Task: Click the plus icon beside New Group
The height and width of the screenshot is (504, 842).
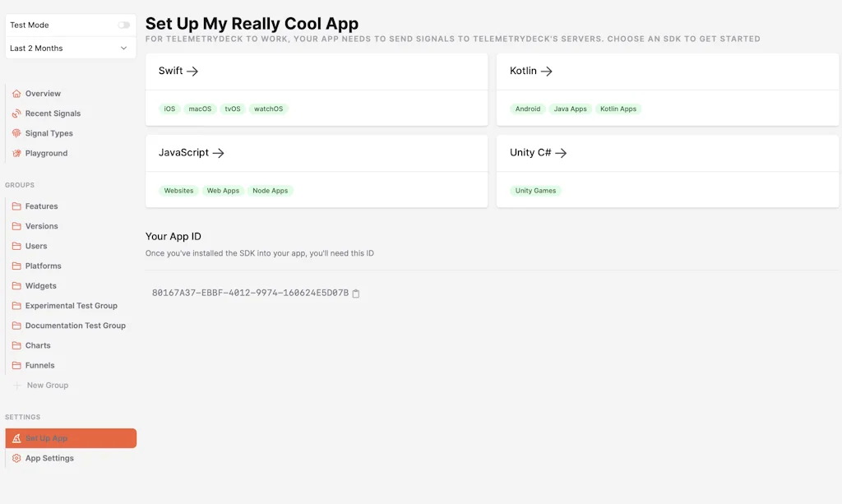Action: point(17,386)
